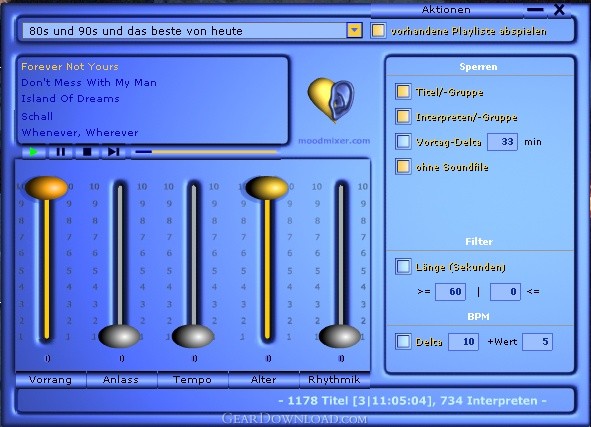The height and width of the screenshot is (427, 591).
Task: Open the Aktionen menu
Action: pyautogui.click(x=446, y=9)
